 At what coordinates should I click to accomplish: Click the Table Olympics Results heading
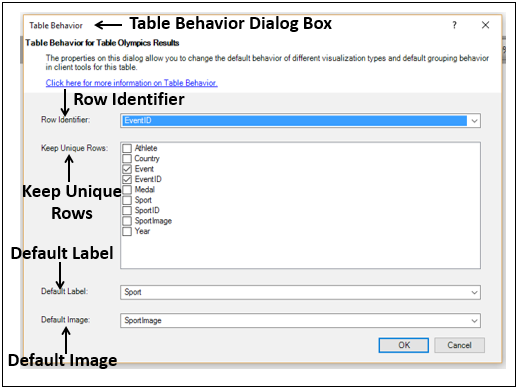click(102, 43)
